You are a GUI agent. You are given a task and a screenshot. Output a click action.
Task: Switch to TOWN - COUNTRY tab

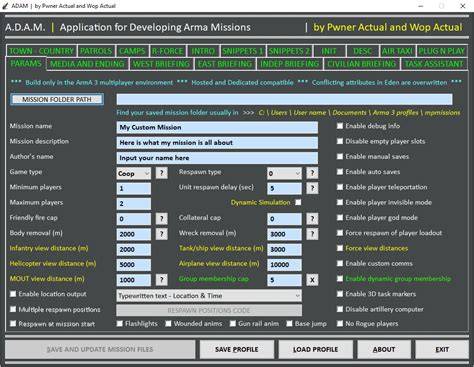tap(41, 51)
